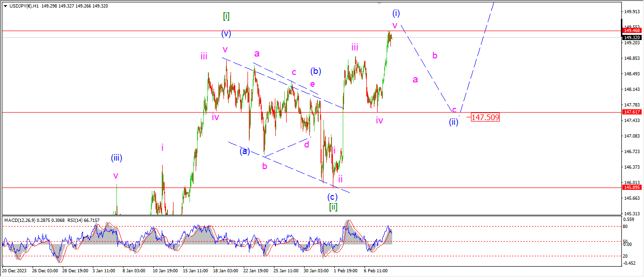Screen dimensions: 644x277
Task: Select the green [ii] wave label
Action: [333, 207]
